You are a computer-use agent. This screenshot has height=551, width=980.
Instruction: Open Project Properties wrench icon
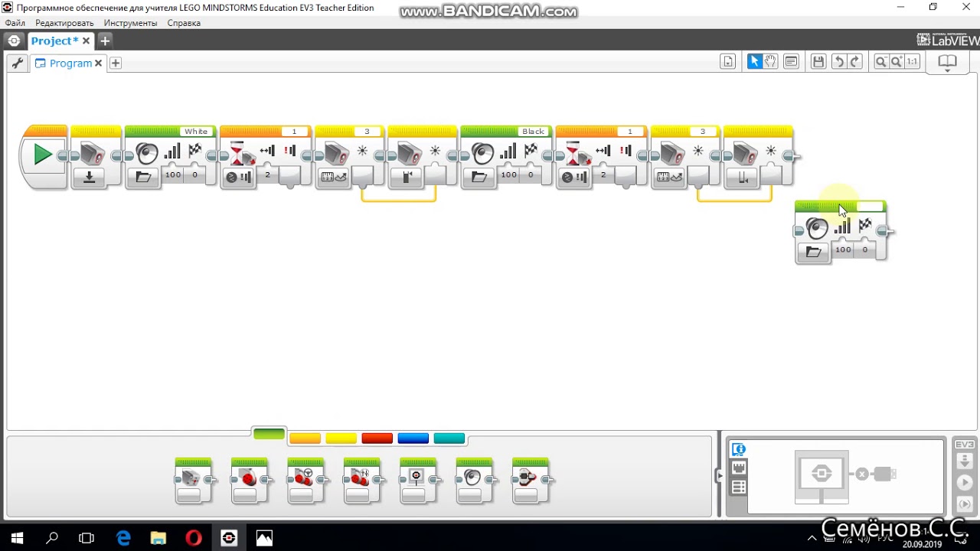pyautogui.click(x=16, y=64)
